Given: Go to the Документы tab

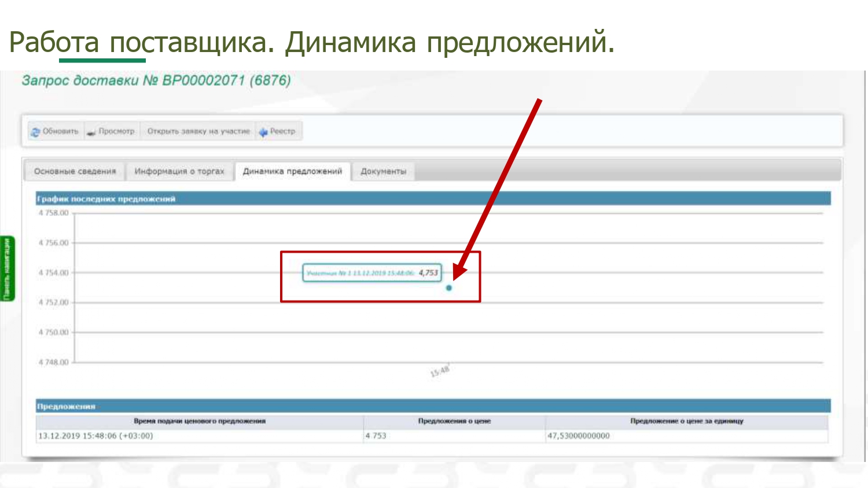Looking at the screenshot, I should tap(383, 172).
